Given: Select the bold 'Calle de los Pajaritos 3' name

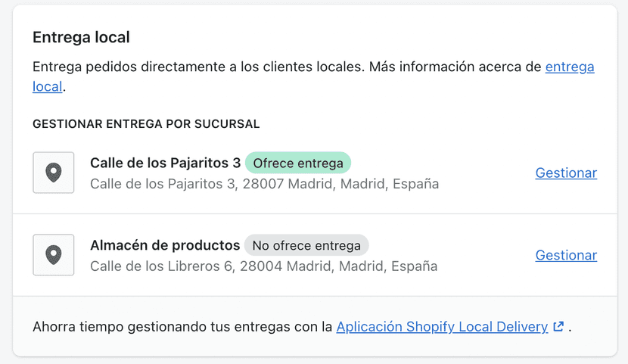Looking at the screenshot, I should tap(165, 163).
